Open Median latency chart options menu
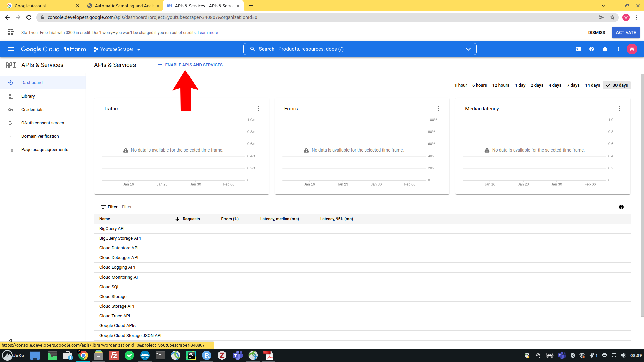The width and height of the screenshot is (644, 362). coord(619,109)
